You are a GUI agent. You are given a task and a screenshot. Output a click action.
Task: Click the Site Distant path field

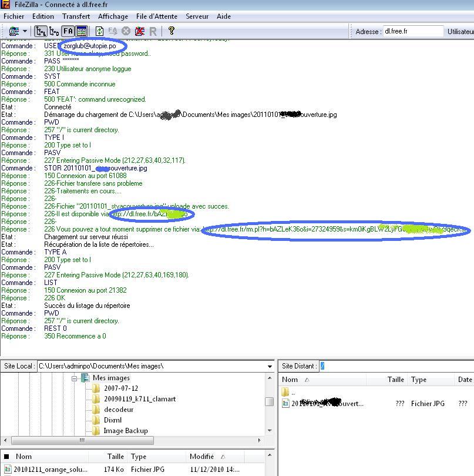point(396,366)
